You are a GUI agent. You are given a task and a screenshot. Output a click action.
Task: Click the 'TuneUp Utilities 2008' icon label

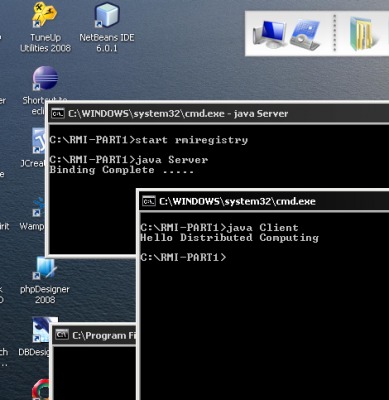coord(45,43)
